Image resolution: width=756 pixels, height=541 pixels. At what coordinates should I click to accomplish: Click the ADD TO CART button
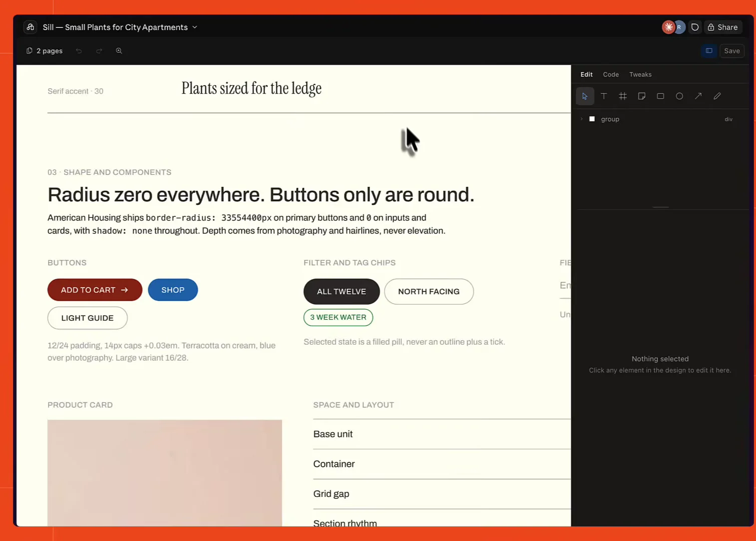pyautogui.click(x=95, y=290)
